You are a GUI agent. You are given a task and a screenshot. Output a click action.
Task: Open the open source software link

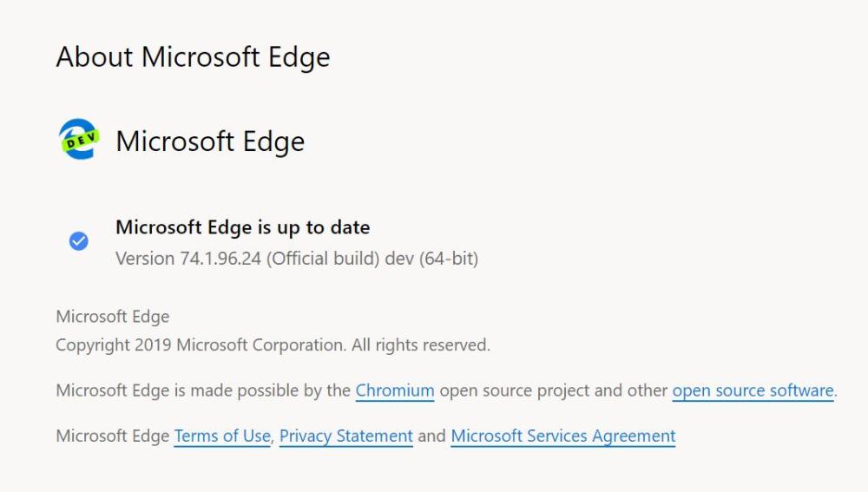pyautogui.click(x=753, y=390)
